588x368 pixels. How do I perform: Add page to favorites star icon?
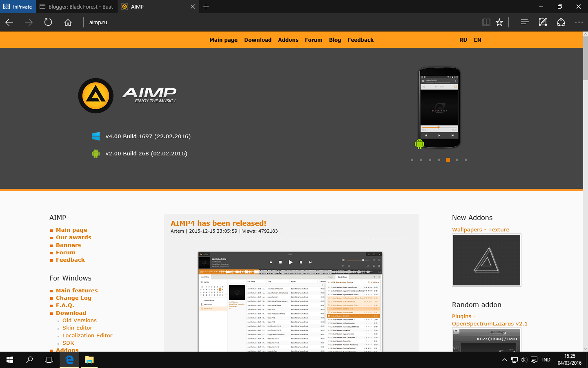click(x=499, y=22)
